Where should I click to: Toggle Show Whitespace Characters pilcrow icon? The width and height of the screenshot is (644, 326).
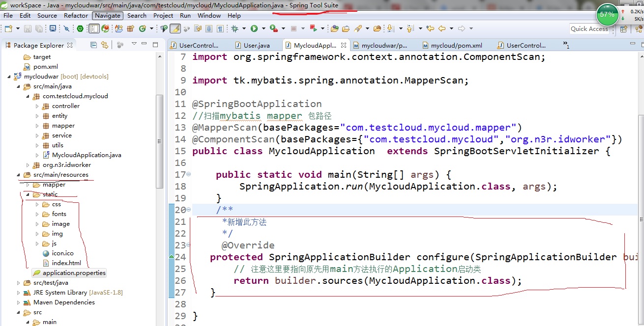(x=220, y=28)
